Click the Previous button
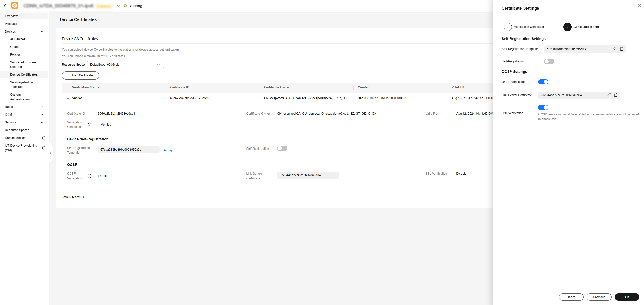This screenshot has width=644, height=305. (599, 297)
